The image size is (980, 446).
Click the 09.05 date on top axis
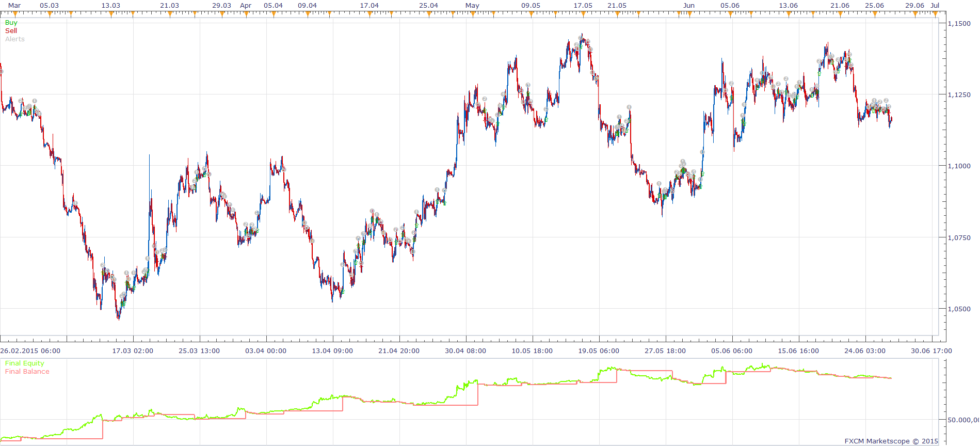click(x=531, y=6)
